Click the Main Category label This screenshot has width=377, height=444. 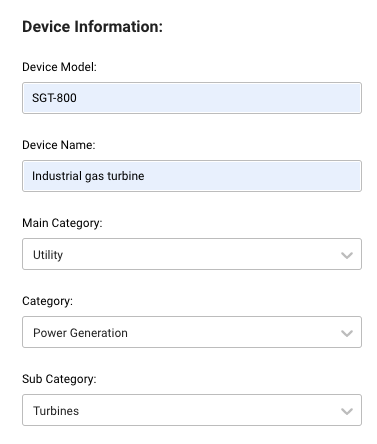[x=62, y=223]
